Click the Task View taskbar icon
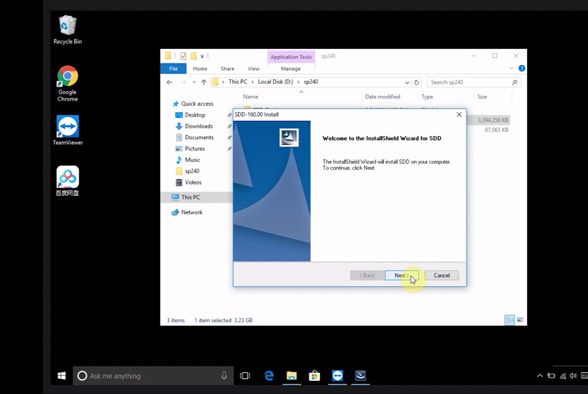This screenshot has width=588, height=394. click(x=245, y=376)
